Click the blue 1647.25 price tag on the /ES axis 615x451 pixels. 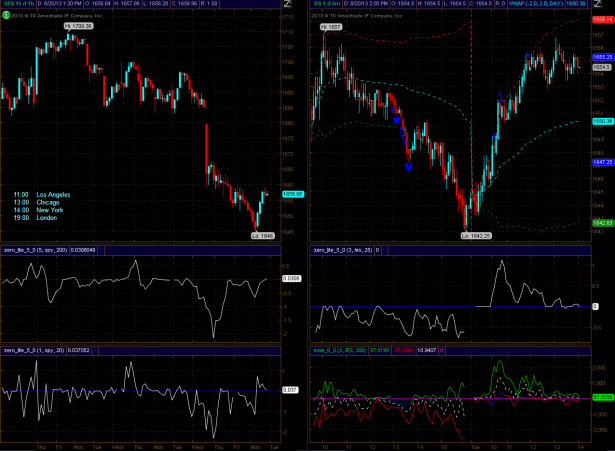pyautogui.click(x=603, y=162)
